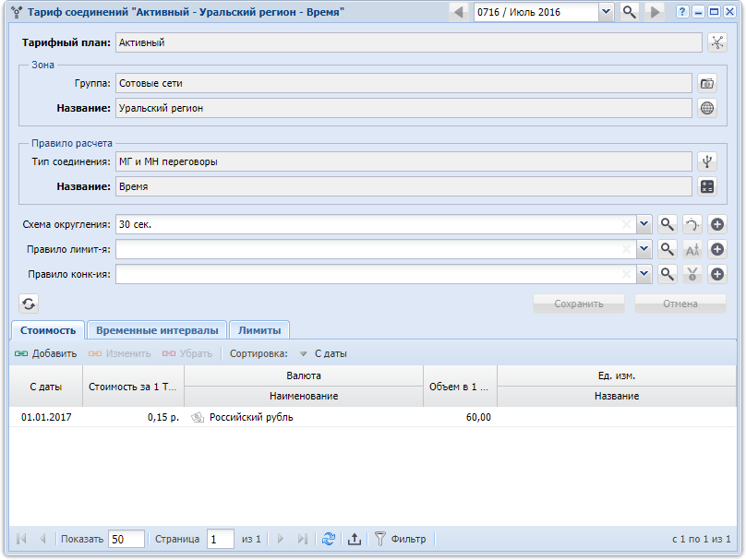Click the Изменить toolbar button
The width and height of the screenshot is (746, 560).
point(120,353)
